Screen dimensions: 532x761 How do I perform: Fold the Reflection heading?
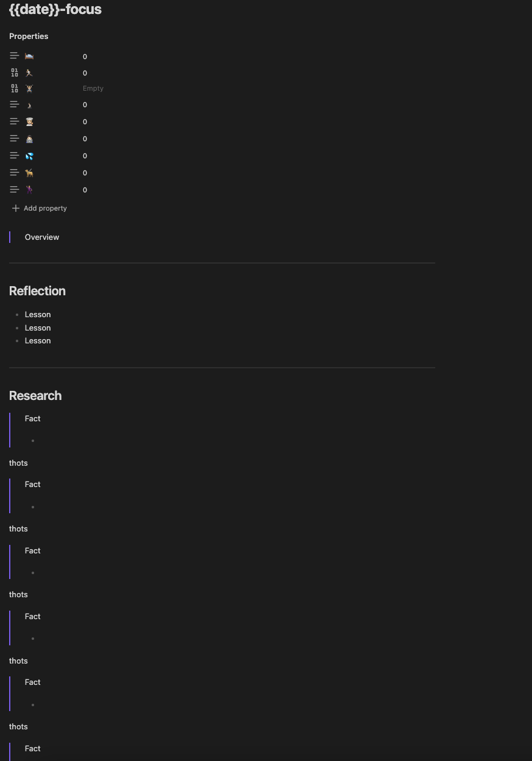point(37,291)
